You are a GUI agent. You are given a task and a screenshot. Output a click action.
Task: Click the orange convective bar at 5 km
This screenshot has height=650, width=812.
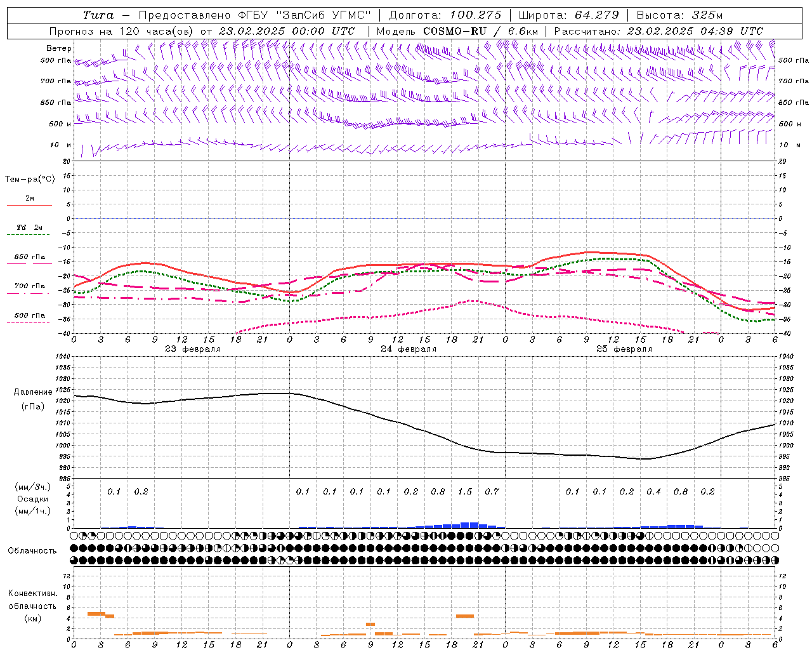pyautogui.click(x=96, y=613)
